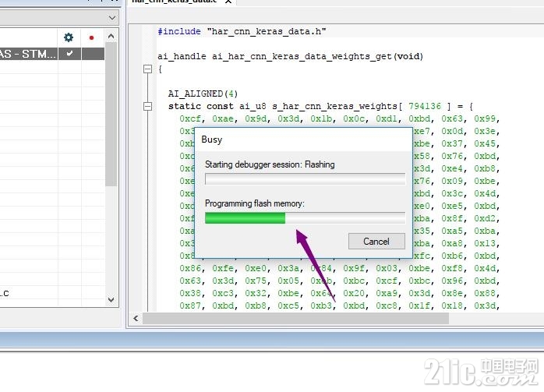Click the red dot column header icon
The height and width of the screenshot is (392, 544).
pyautogui.click(x=92, y=37)
